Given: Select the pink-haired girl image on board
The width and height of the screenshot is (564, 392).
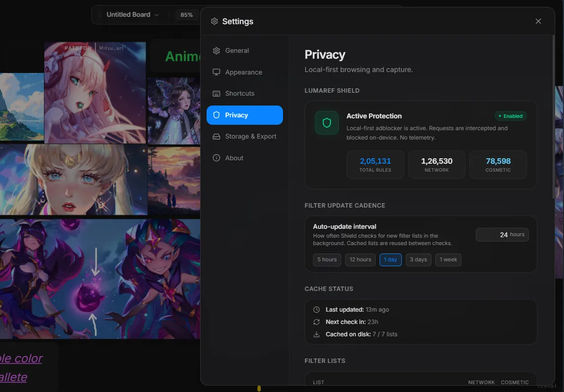Looking at the screenshot, I should [95, 93].
